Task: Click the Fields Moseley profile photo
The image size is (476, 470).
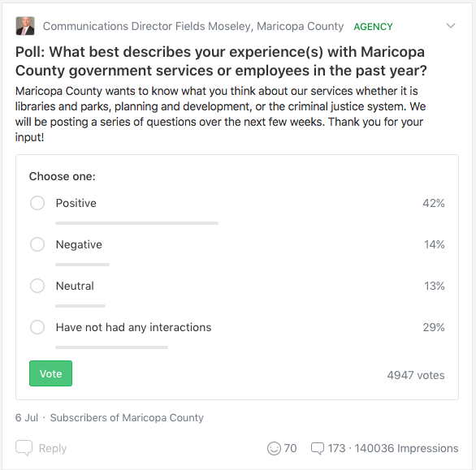Action: click(x=25, y=26)
